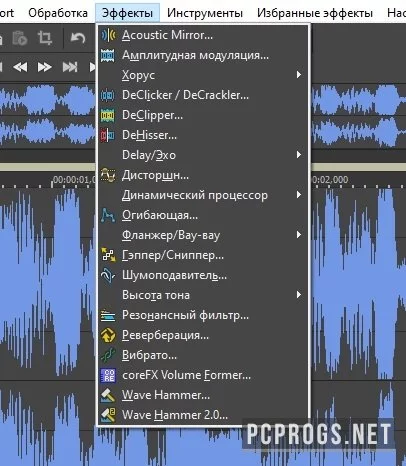Image resolution: width=406 pixels, height=466 pixels.
Task: Choose Резонансный фильтр... menu entry
Action: (x=203, y=315)
